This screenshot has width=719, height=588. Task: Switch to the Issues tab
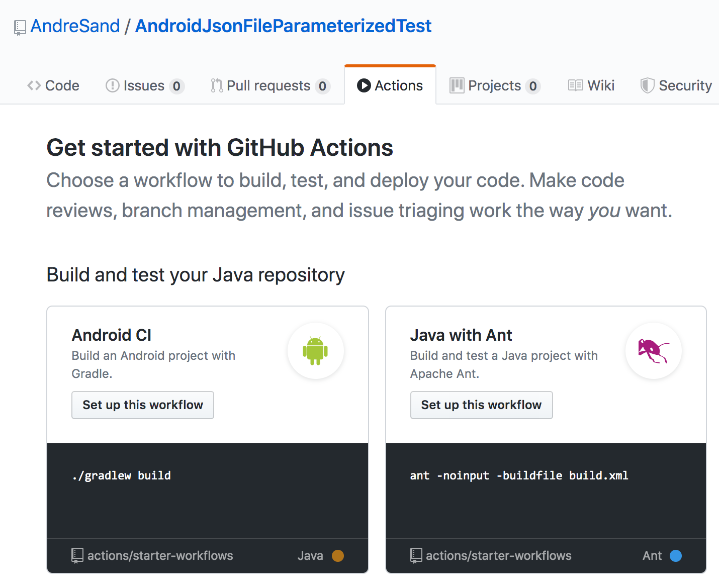click(145, 85)
